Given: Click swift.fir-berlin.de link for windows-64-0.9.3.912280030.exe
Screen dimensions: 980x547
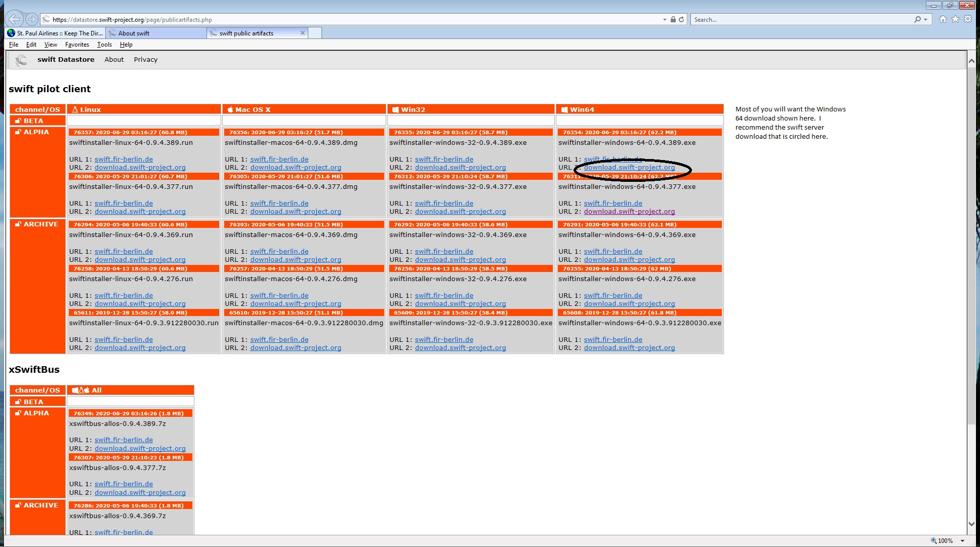Looking at the screenshot, I should pos(613,339).
